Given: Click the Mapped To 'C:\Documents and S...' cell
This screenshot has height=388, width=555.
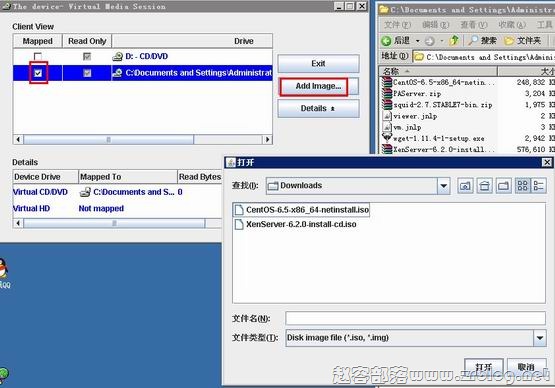Looking at the screenshot, I should [x=127, y=192].
